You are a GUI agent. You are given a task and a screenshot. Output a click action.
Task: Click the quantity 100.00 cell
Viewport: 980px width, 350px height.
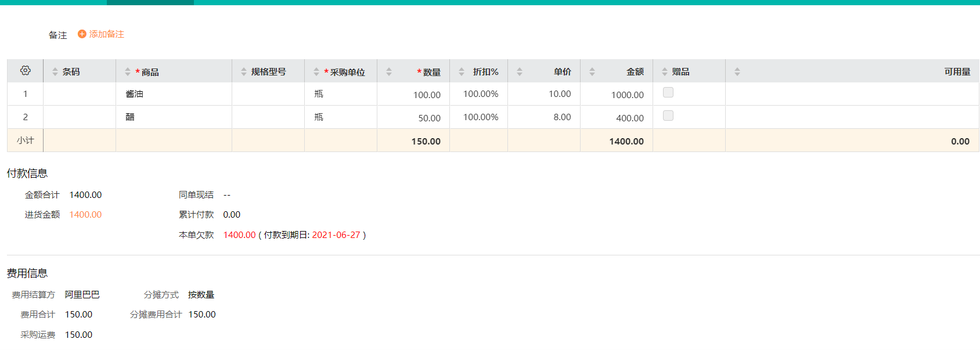coord(427,95)
